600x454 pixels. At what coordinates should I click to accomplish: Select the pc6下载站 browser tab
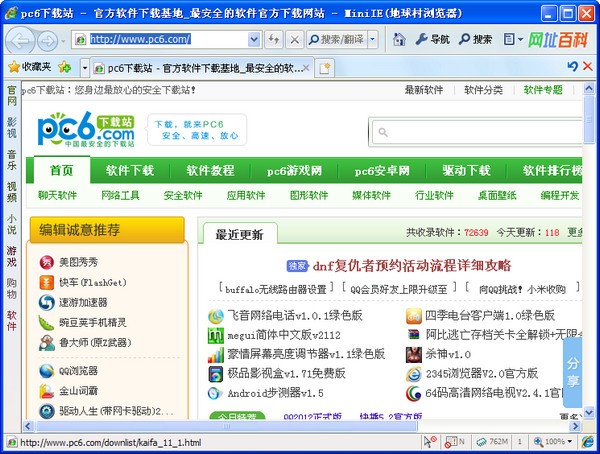click(201, 68)
